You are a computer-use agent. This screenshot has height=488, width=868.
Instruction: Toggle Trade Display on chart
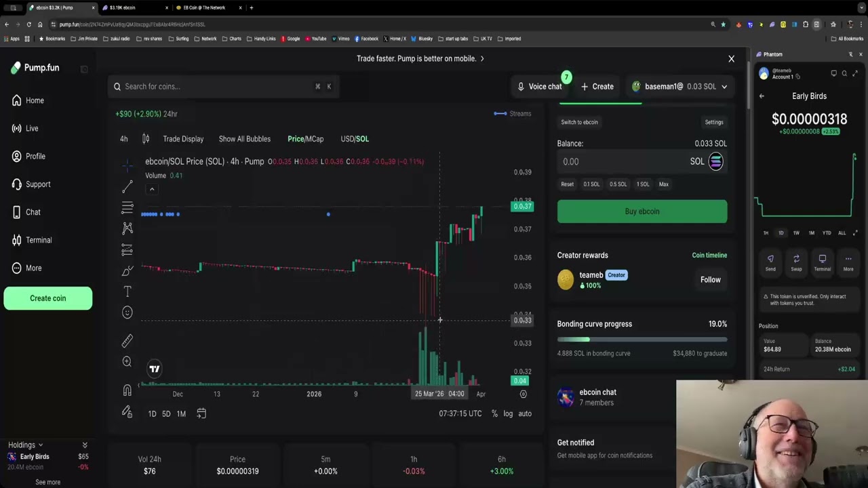(183, 139)
